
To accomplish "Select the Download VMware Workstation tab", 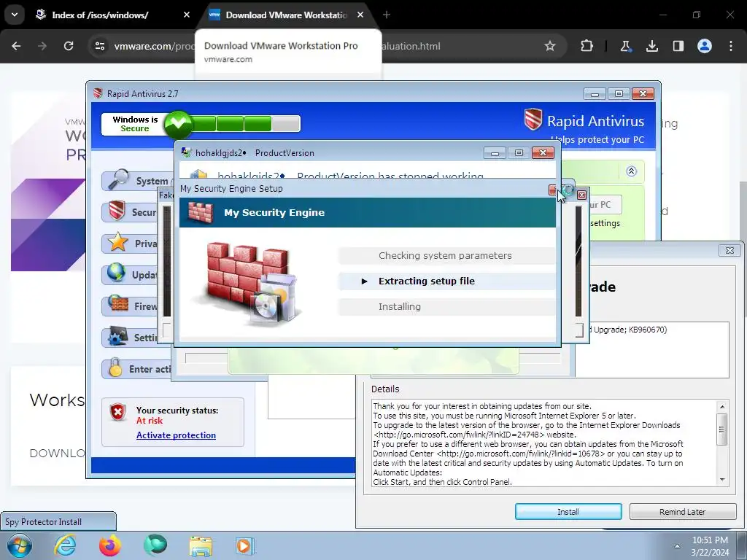I will pos(287,15).
